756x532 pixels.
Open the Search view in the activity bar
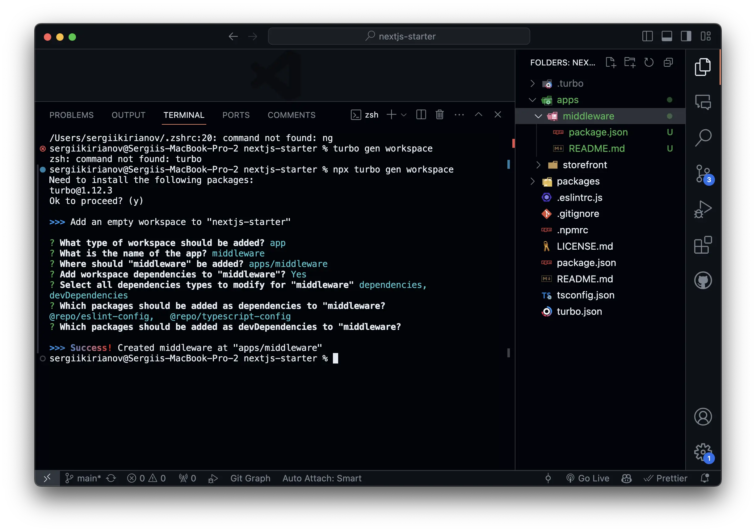point(703,138)
